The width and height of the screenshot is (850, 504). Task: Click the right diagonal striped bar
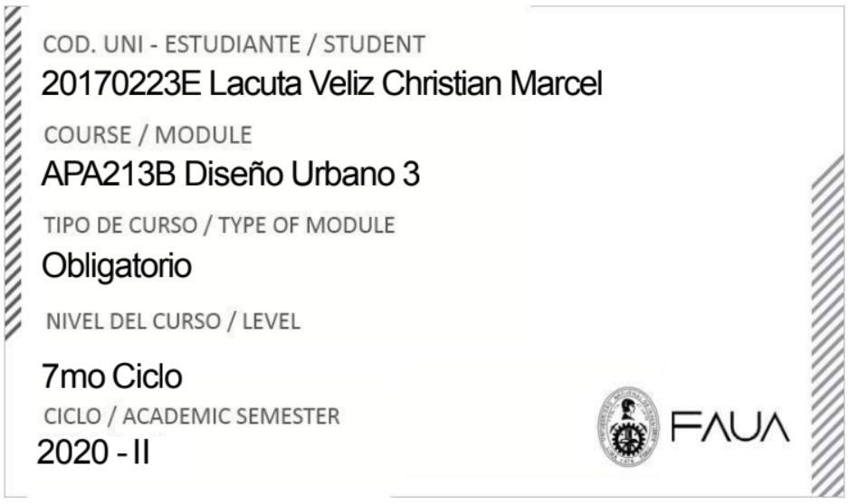pos(826,326)
